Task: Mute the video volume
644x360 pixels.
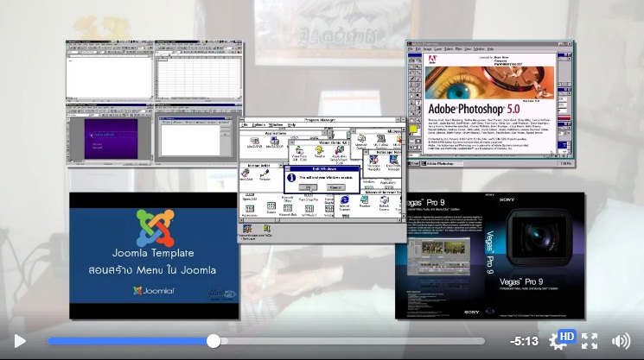Action: coord(621,341)
